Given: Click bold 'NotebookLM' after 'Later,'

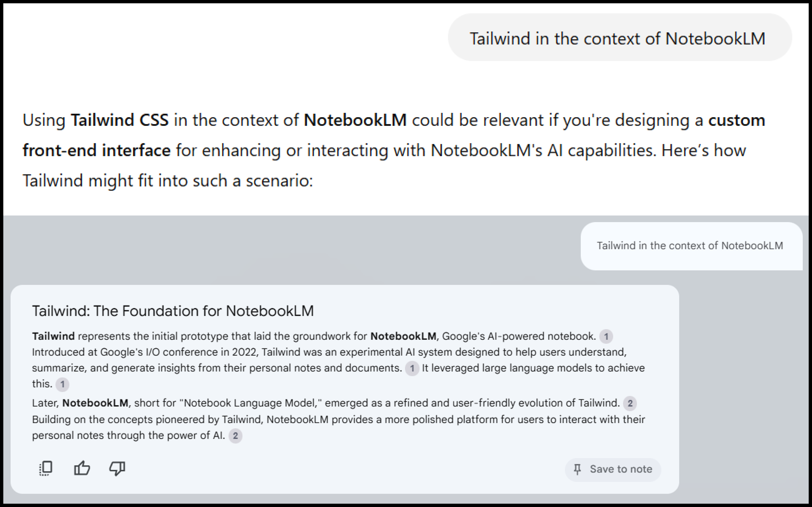Looking at the screenshot, I should tap(95, 403).
